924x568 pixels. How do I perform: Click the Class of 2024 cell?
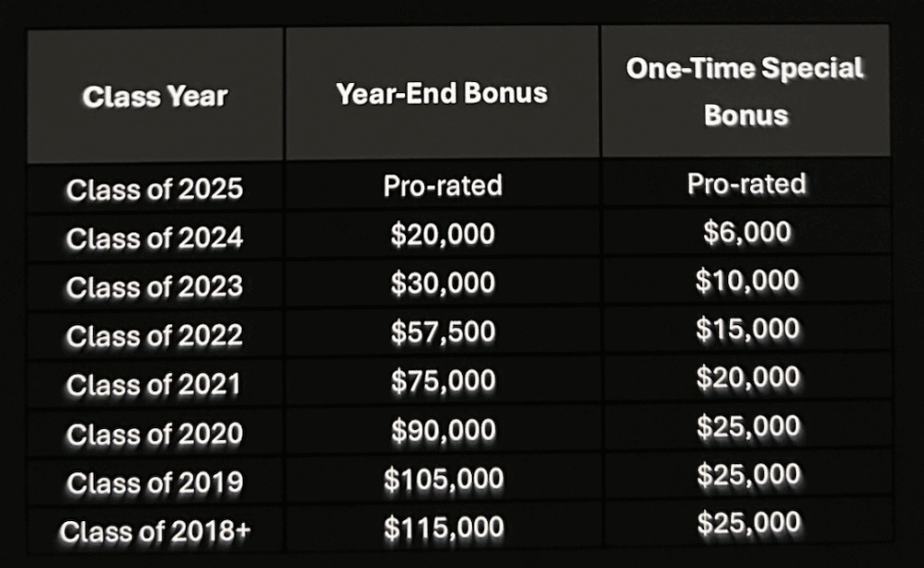tap(154, 238)
